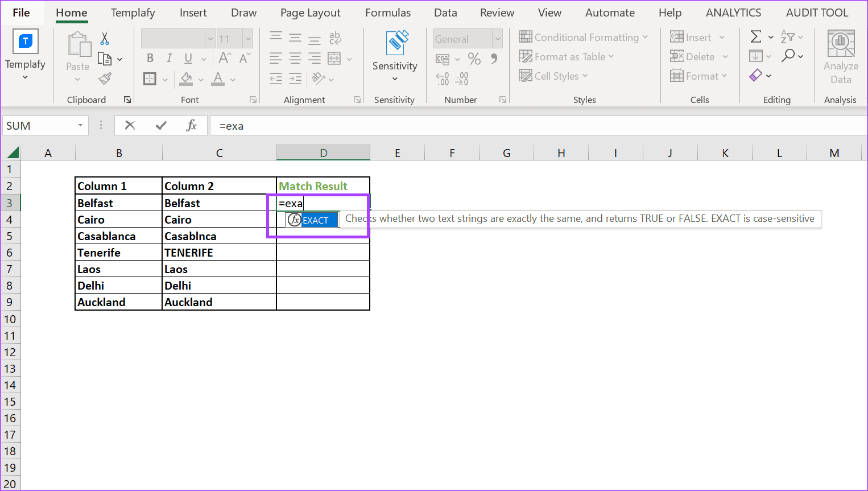
Task: Confirm formula with checkmark icon
Action: point(161,125)
